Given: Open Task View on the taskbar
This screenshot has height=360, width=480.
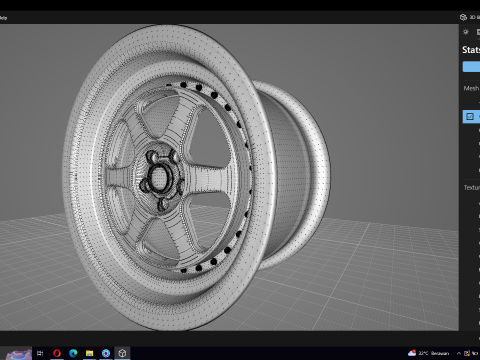Looking at the screenshot, I should pos(40,353).
